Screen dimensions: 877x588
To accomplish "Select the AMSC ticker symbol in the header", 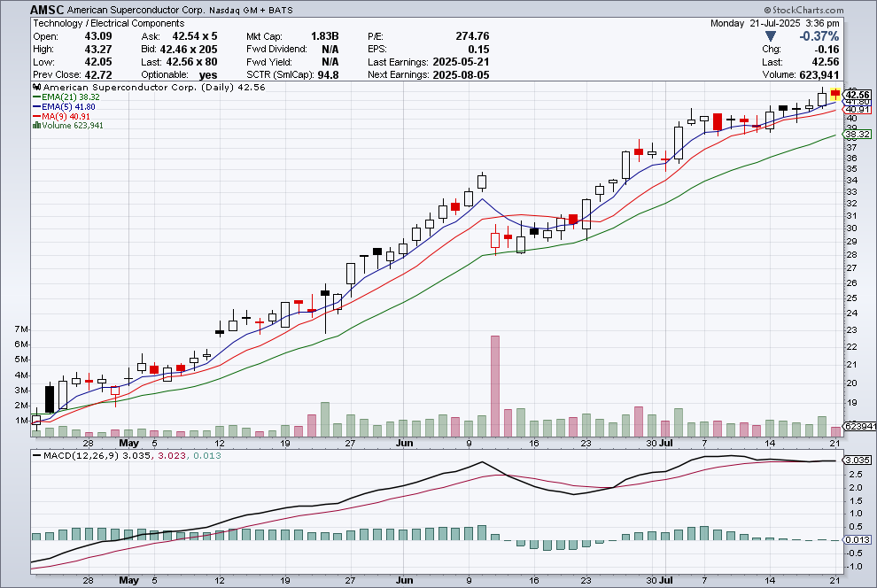I will (47, 10).
